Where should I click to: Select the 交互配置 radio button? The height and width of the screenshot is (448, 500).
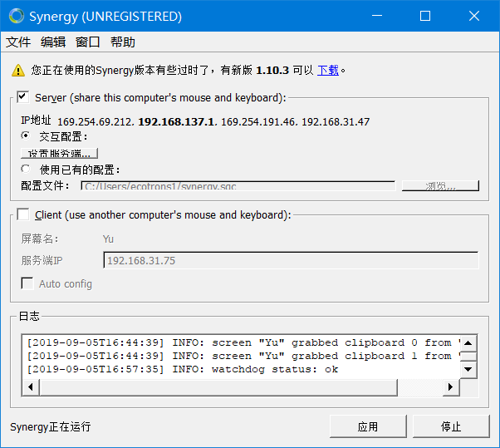point(26,135)
